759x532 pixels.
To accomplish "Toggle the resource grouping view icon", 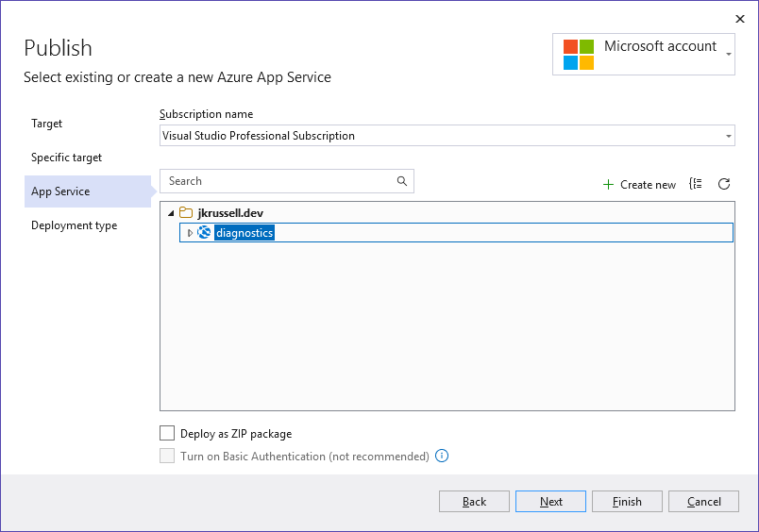I will 696,184.
